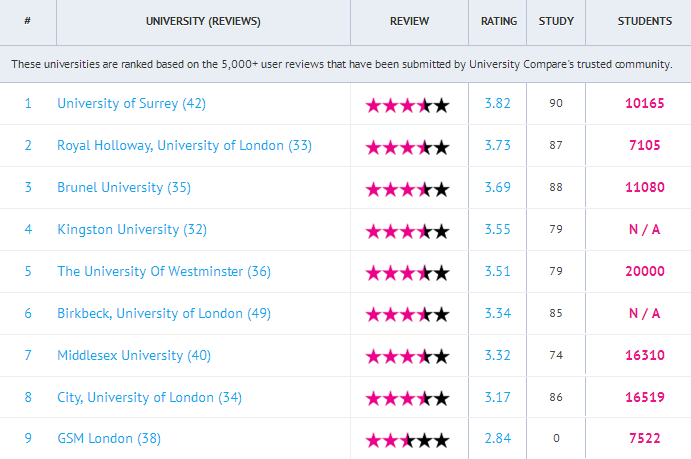691x459 pixels.
Task: Click the 3.55 rating value
Action: pyautogui.click(x=498, y=230)
